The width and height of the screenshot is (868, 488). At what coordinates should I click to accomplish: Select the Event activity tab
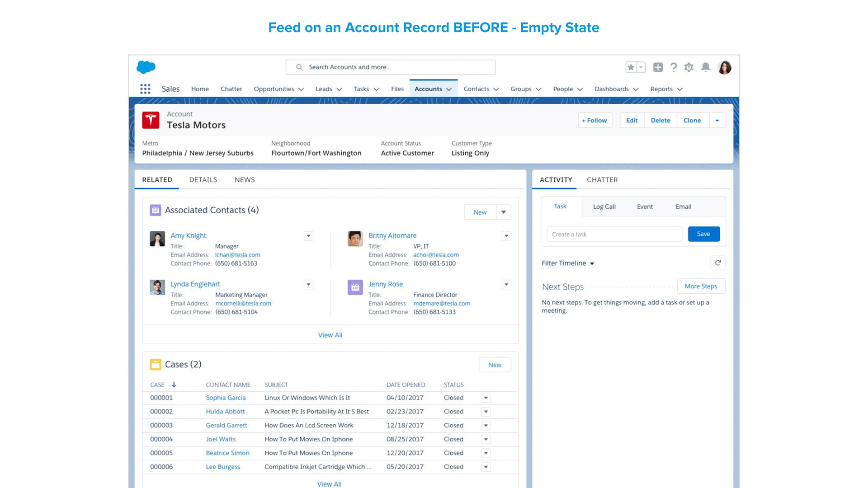click(x=645, y=206)
